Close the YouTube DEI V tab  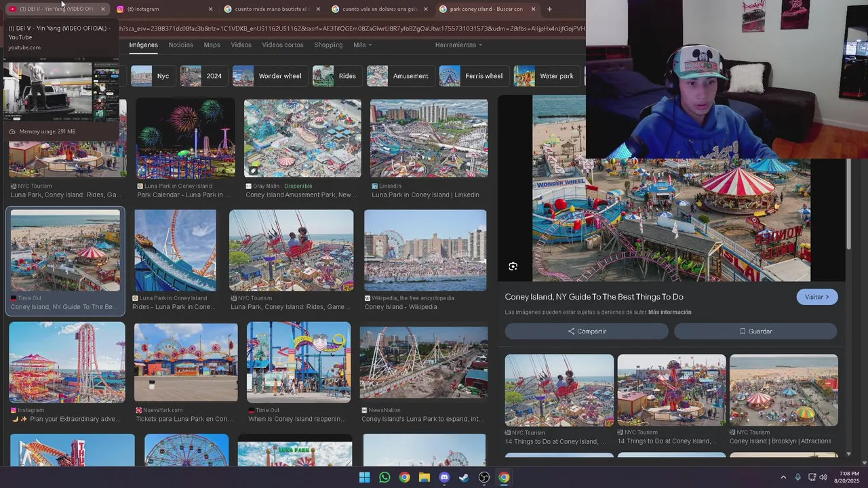click(102, 9)
